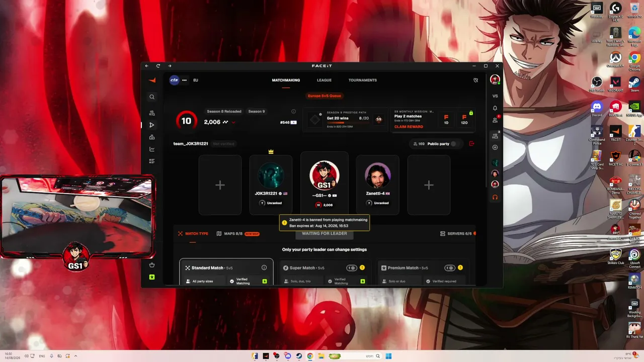644x362 pixels.
Task: Select the Season 9 tab
Action: point(257,112)
